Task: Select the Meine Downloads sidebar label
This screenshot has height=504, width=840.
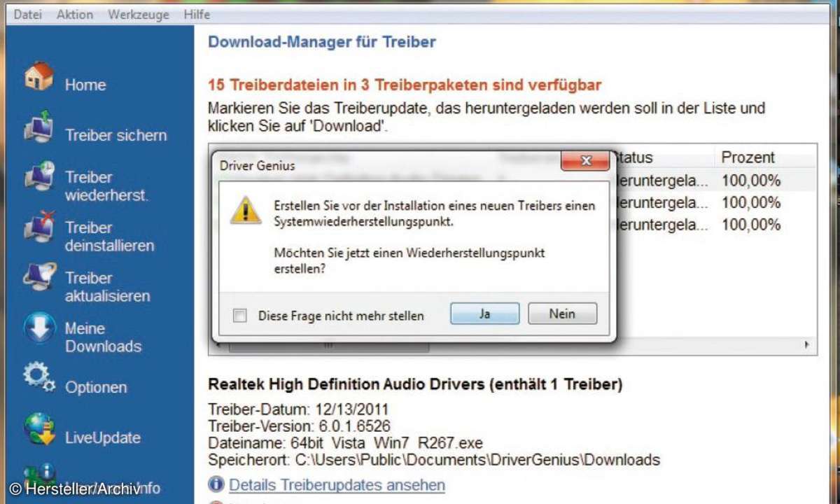Action: tap(103, 337)
